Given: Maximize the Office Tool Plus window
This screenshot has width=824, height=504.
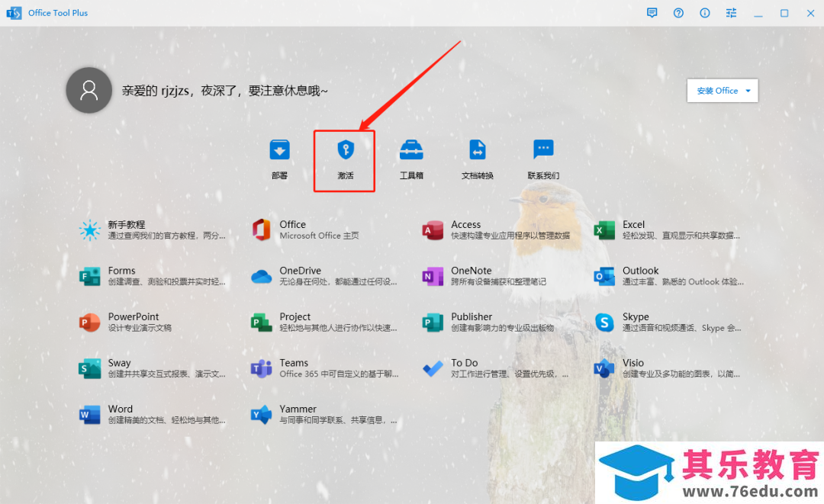Looking at the screenshot, I should [784, 13].
